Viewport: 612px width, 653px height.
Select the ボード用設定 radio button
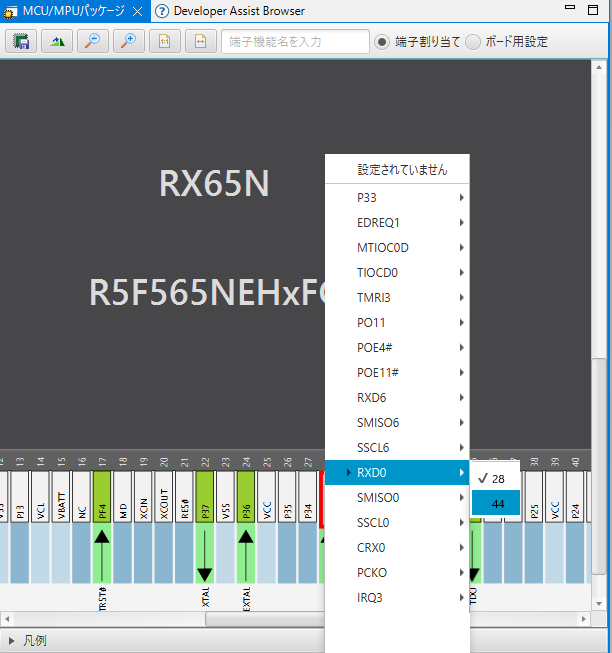click(x=473, y=42)
